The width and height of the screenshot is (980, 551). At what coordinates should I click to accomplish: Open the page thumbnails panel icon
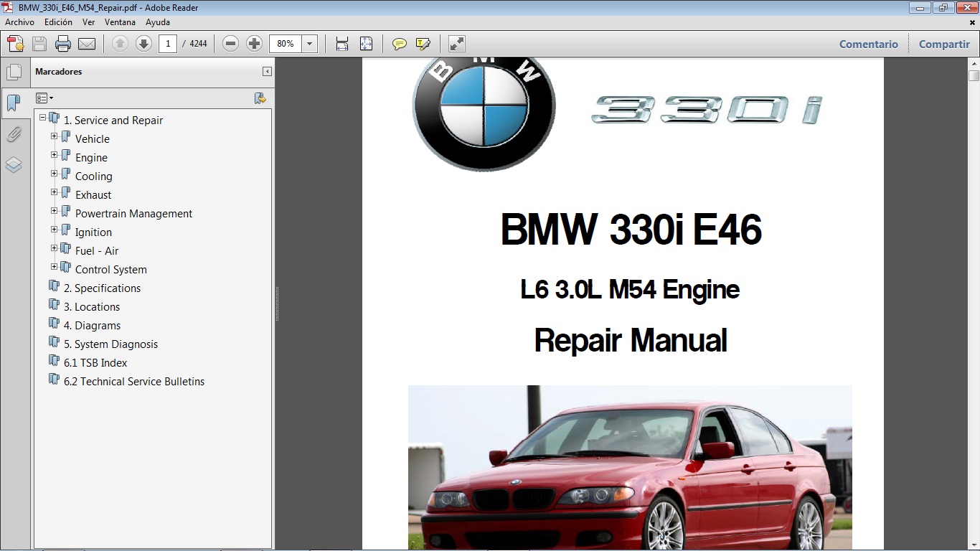[14, 72]
